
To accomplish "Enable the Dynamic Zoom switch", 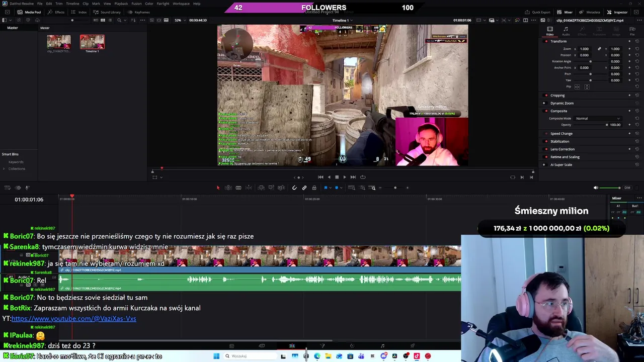I will (544, 103).
